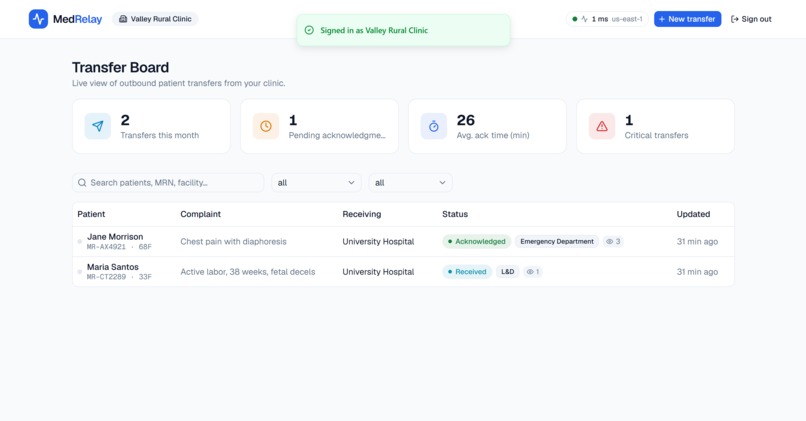Click the Valley Rural Clinic badge
Screen dimensions: 806x421
tap(155, 19)
